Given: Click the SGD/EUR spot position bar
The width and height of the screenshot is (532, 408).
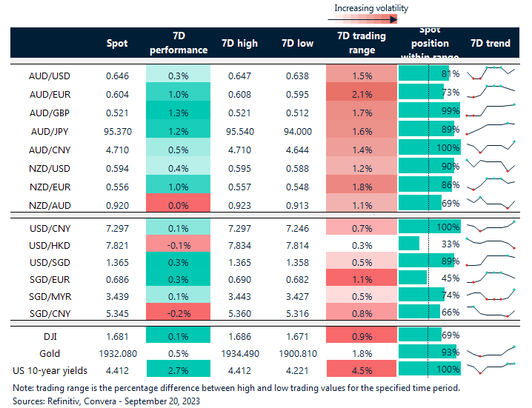Looking at the screenshot, I should (413, 278).
